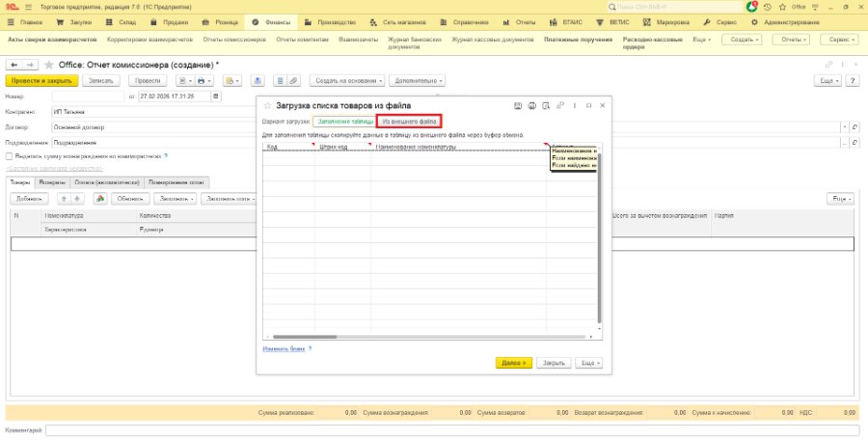Open attached files paperclip icon

[293, 80]
